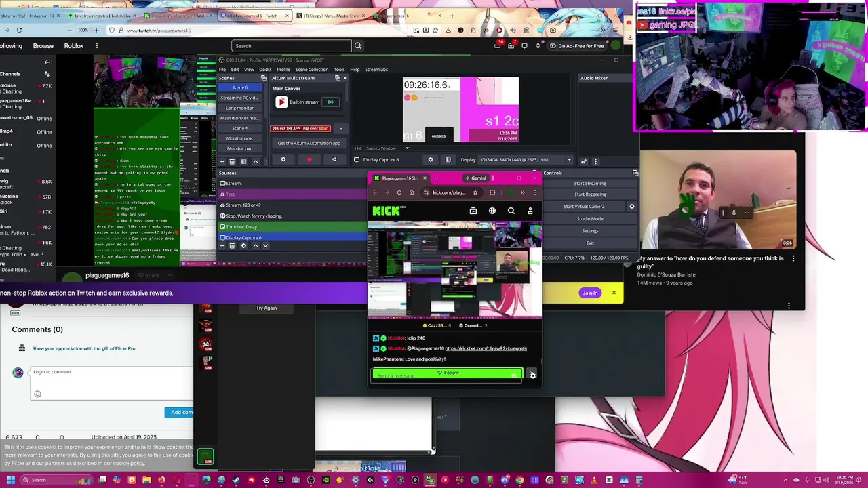Select Scene 4 in OBS Scenes list
This screenshot has height=488, width=868.
[239, 128]
